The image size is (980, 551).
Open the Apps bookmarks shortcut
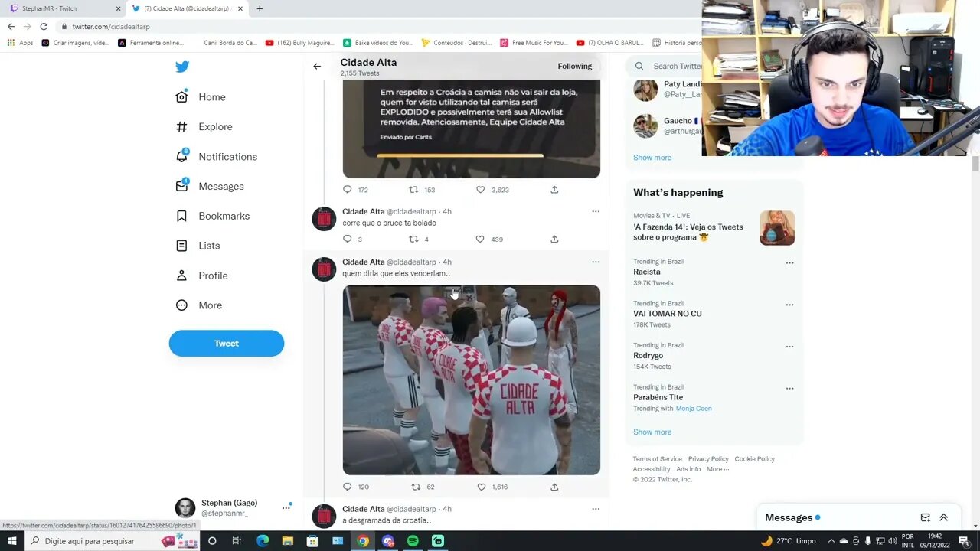click(x=20, y=43)
